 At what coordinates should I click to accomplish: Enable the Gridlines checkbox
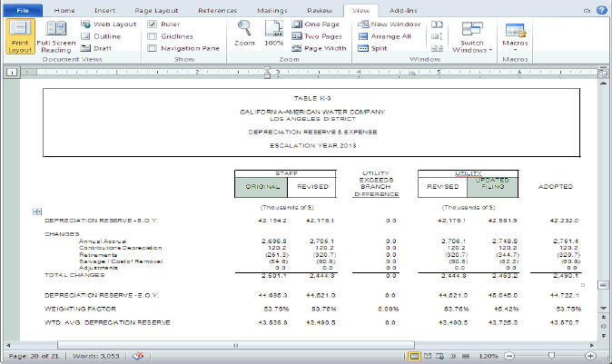click(153, 36)
